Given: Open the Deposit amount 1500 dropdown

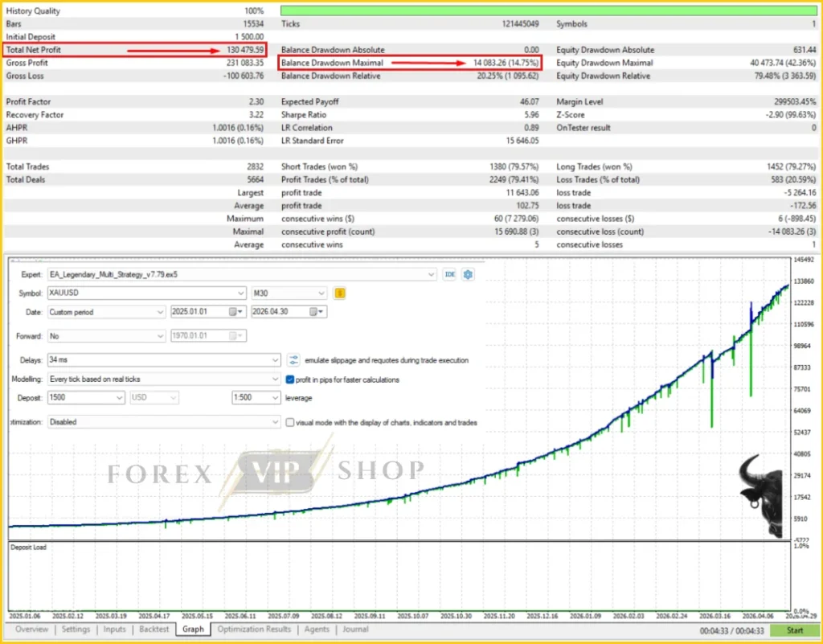Looking at the screenshot, I should pos(120,398).
